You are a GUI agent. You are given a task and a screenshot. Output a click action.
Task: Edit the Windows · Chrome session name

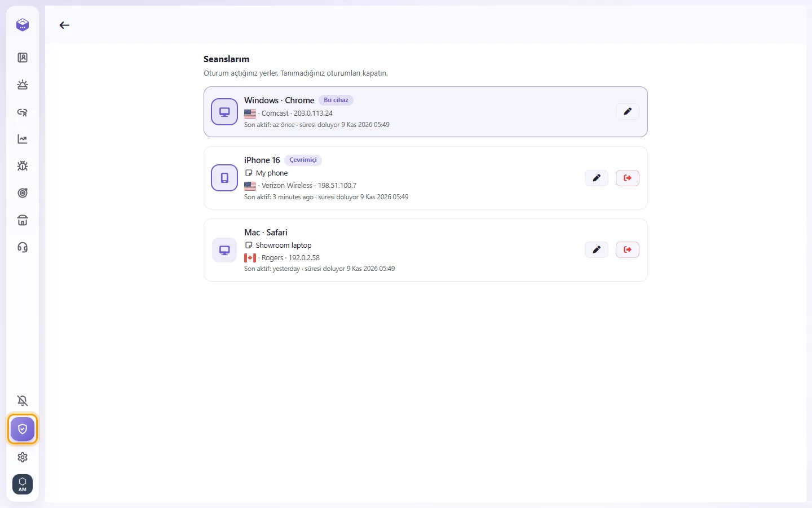pyautogui.click(x=628, y=111)
